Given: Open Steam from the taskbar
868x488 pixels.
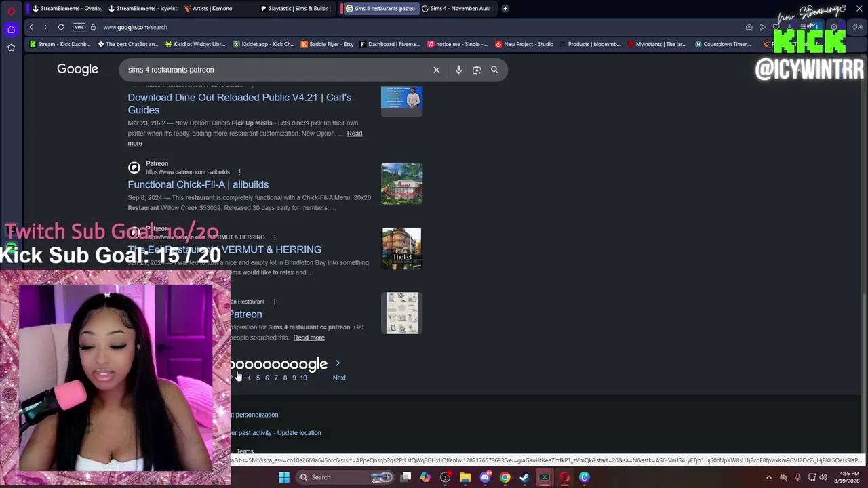Looking at the screenshot, I should 524,477.
